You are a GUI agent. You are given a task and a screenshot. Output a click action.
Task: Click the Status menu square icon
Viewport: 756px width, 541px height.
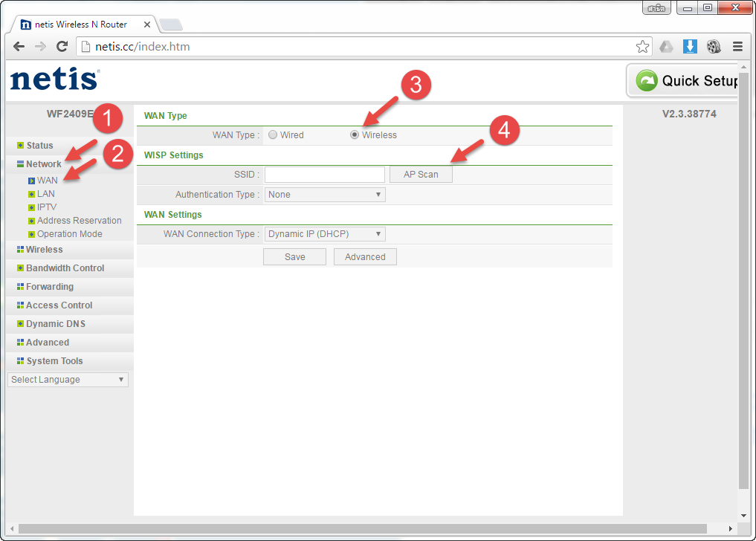[20, 145]
